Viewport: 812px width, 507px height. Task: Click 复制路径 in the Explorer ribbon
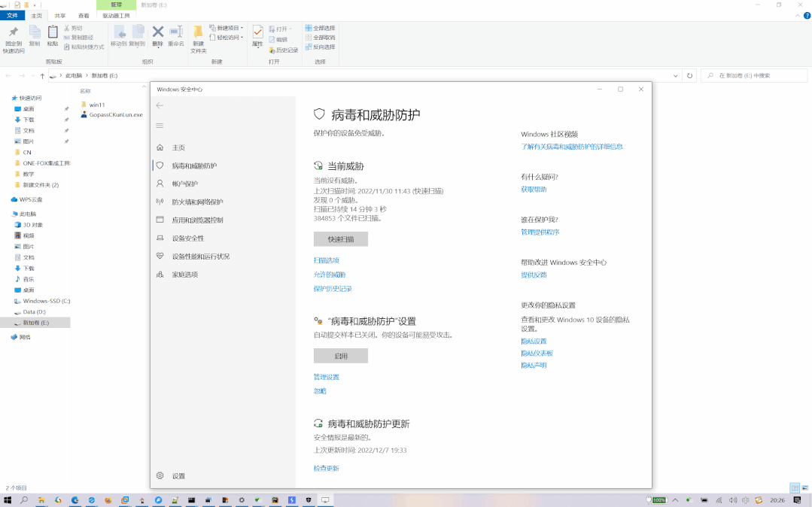pyautogui.click(x=79, y=38)
